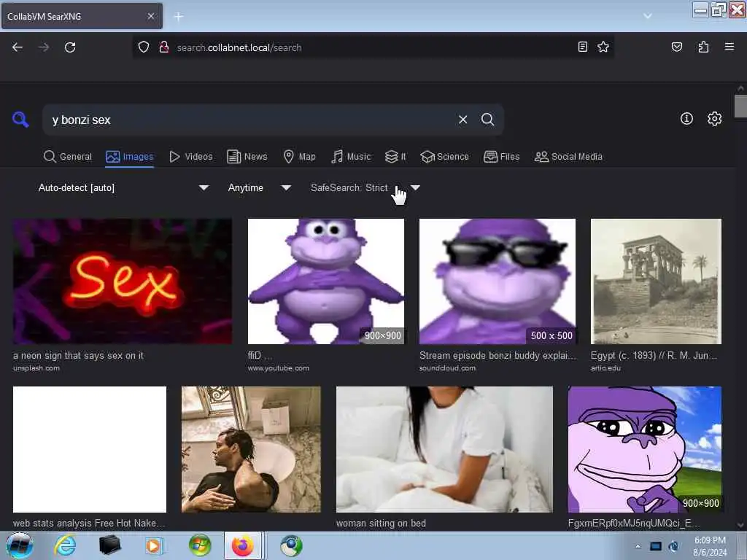
Task: Click the 'Stream episode bonzi buddy' caption
Action: (498, 355)
